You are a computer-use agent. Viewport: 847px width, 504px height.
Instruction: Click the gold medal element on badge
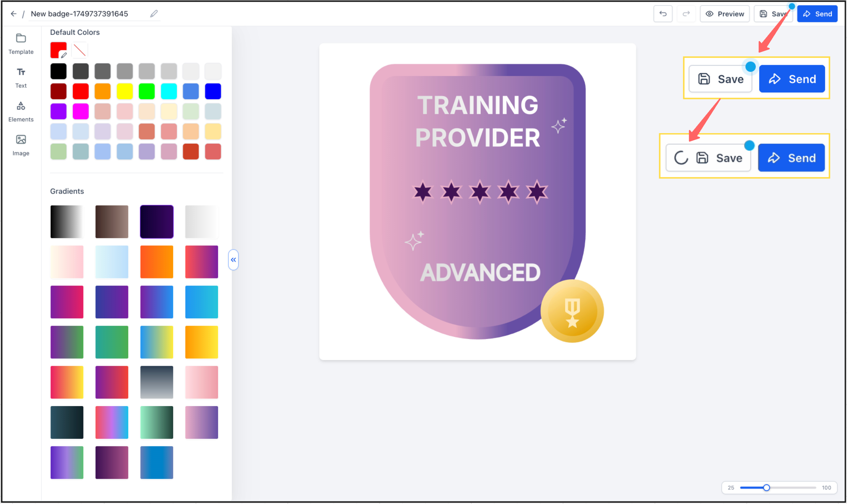point(572,311)
